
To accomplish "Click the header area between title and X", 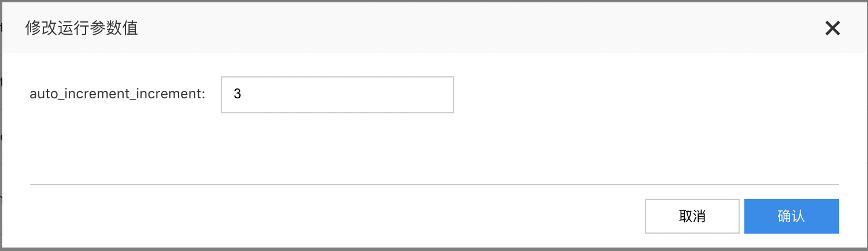I will [480, 28].
